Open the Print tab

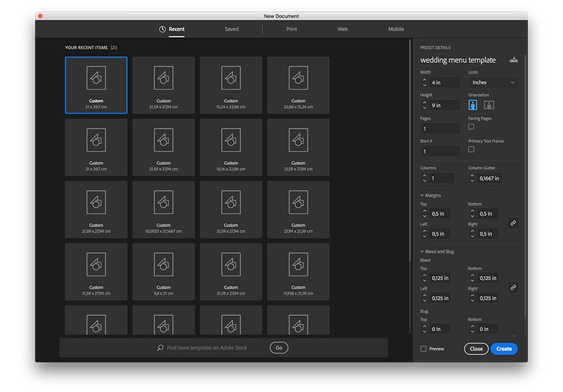click(x=291, y=29)
